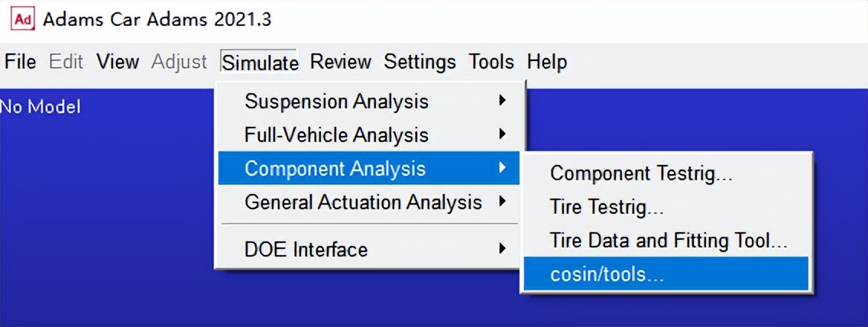Choose Component Testrig from the submenu
Viewport: 868px width, 327px height.
642,173
